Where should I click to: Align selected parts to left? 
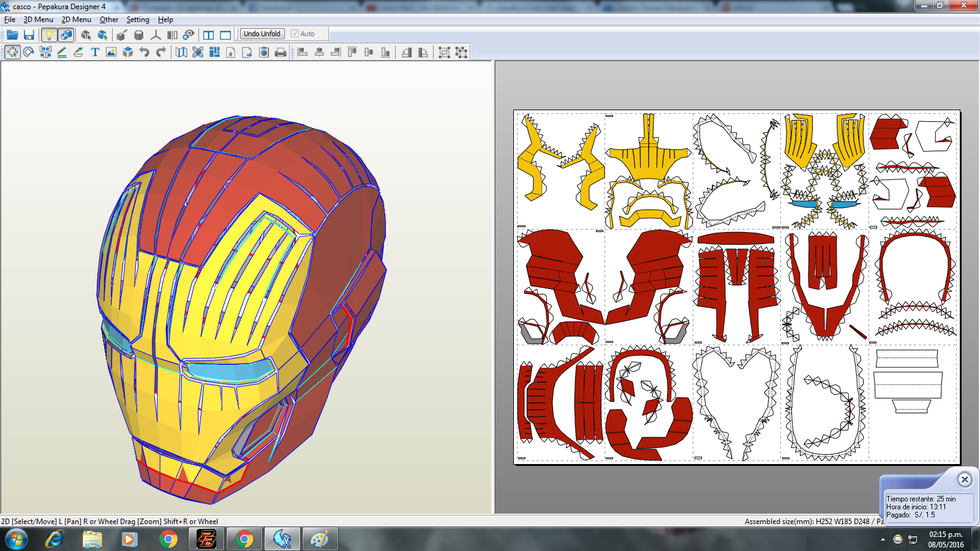[x=303, y=52]
